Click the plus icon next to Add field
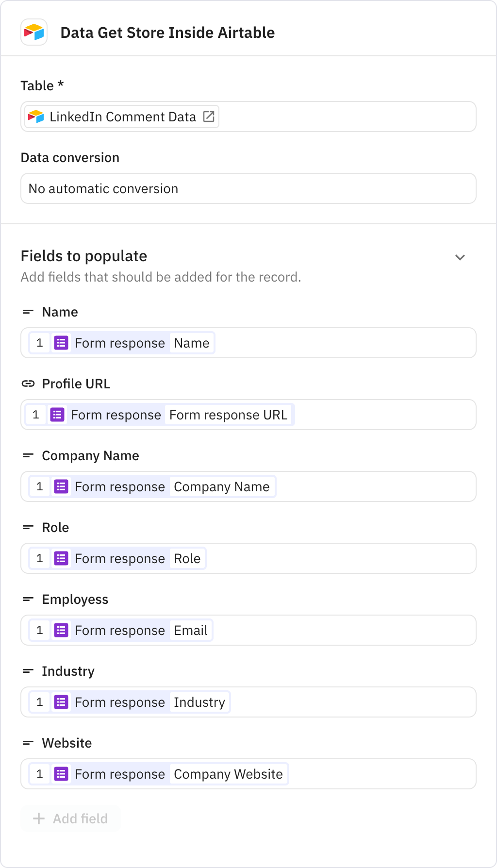 [39, 818]
